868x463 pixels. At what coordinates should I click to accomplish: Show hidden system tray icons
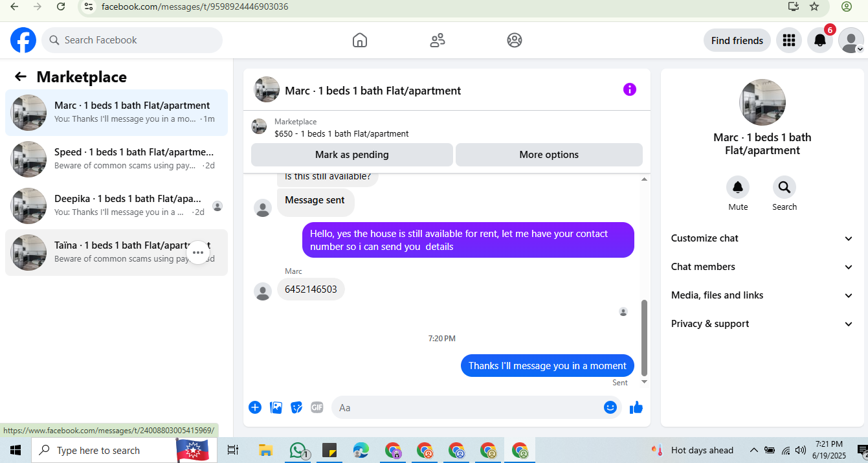tap(753, 450)
